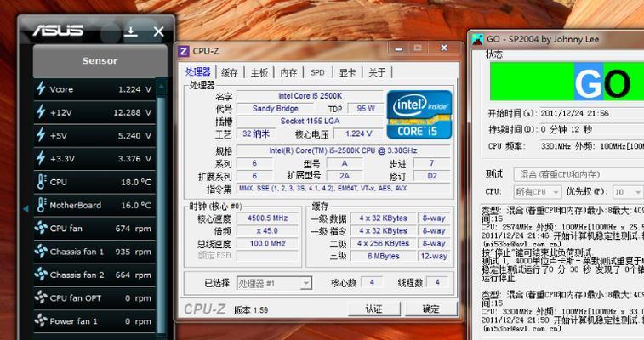Click the 95 W TDP value

[366, 108]
